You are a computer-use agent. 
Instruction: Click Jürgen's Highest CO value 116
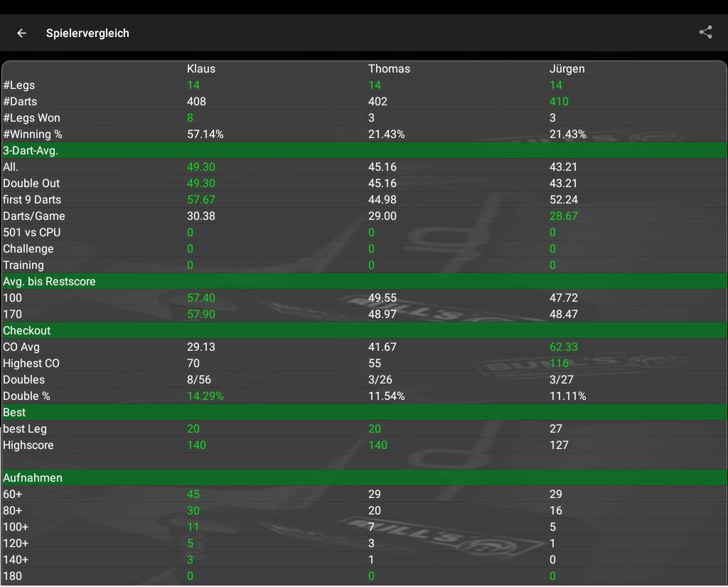(559, 364)
